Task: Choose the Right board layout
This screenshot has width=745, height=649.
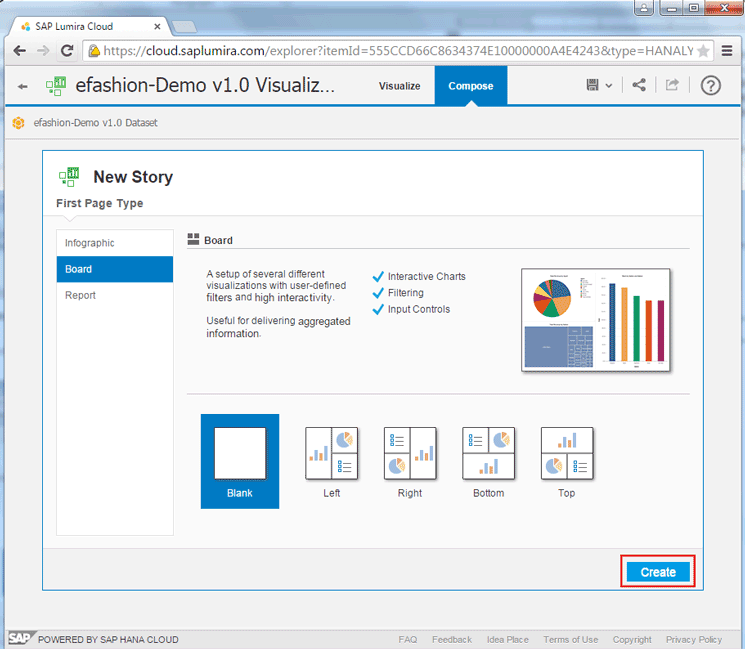Action: (x=410, y=461)
